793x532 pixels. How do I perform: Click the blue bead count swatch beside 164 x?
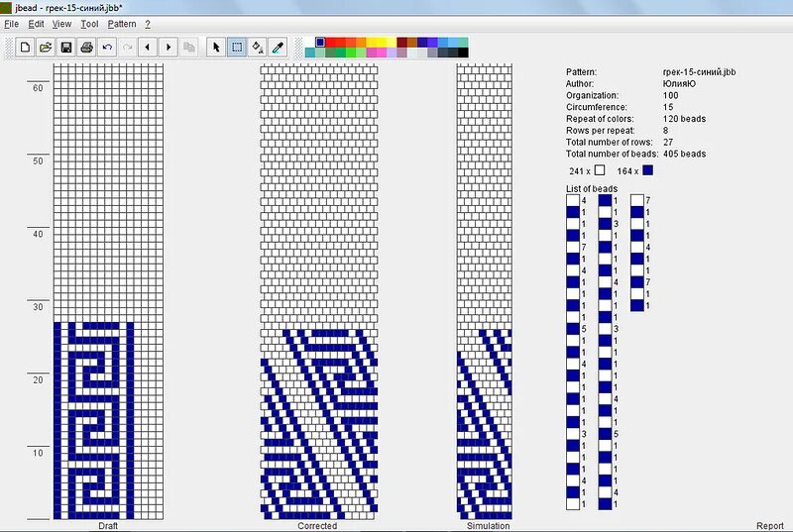647,170
